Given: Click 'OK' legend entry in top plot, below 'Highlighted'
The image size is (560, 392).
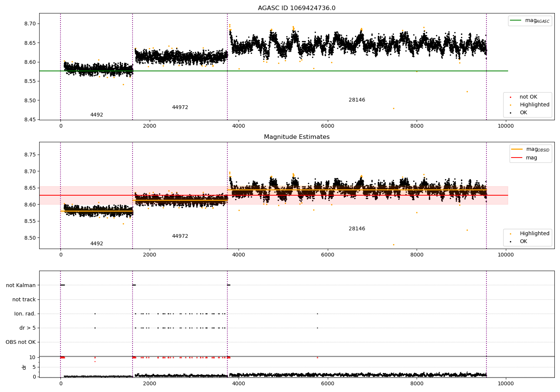Looking at the screenshot, I should 519,113.
